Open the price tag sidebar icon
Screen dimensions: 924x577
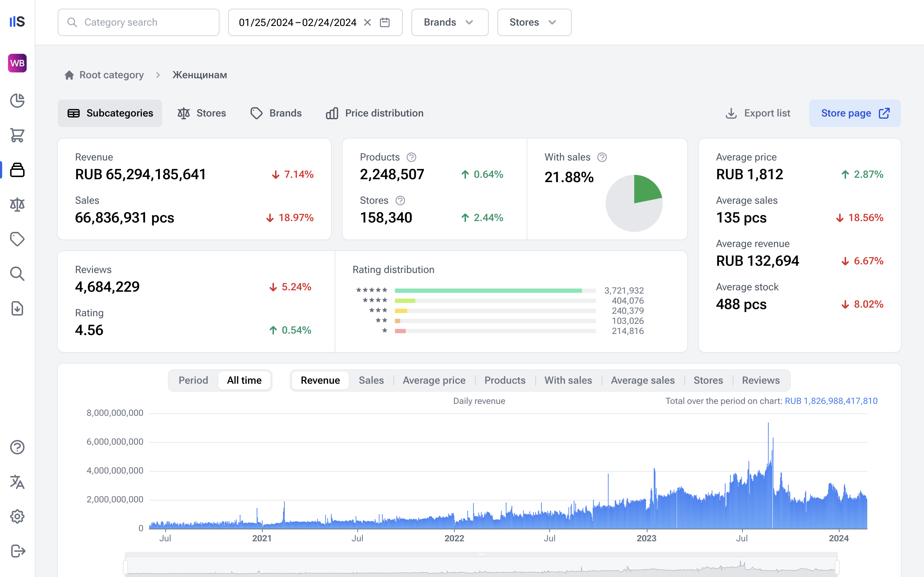(x=17, y=239)
